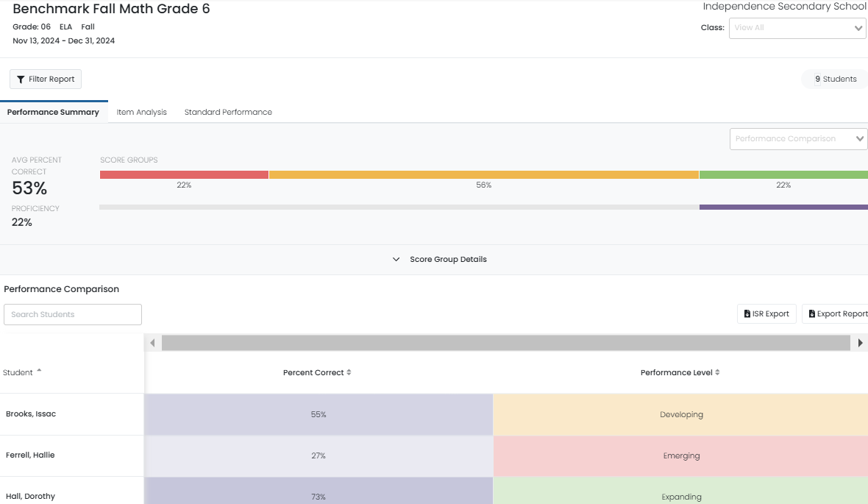The width and height of the screenshot is (868, 504).
Task: Click the Search Students input field
Action: 73,315
